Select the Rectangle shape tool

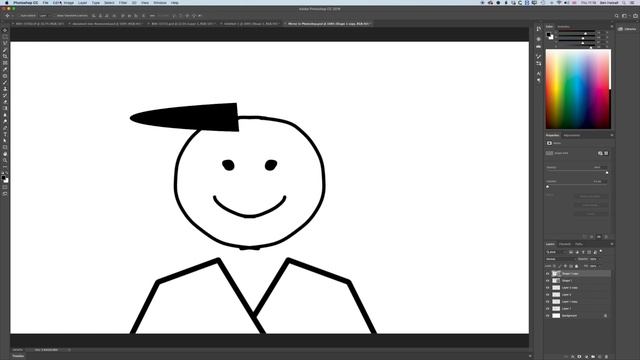[5, 147]
